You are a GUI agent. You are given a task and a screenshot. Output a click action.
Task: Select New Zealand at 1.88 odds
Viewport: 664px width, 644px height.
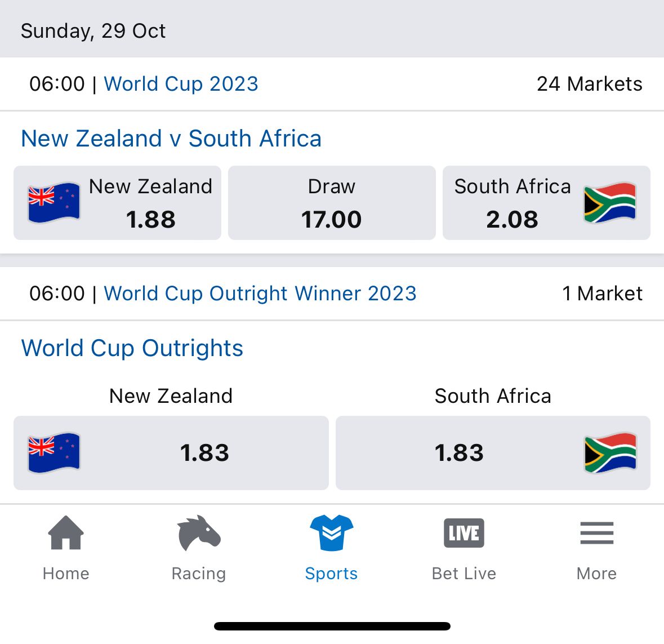click(x=117, y=203)
